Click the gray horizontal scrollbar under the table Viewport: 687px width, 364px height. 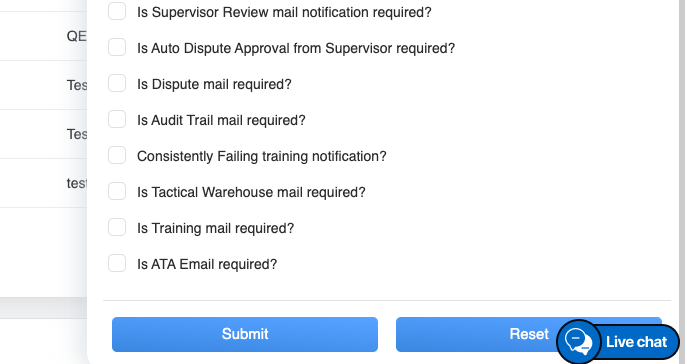(44, 308)
